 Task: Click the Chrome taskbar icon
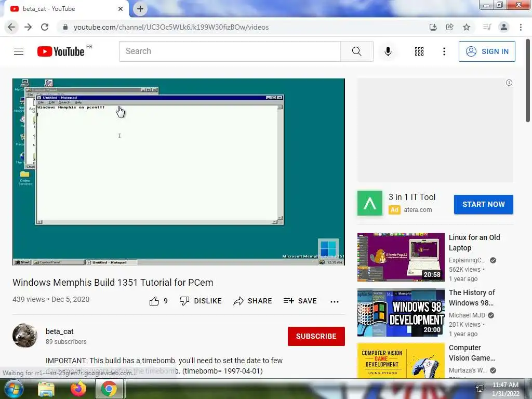[x=109, y=389]
